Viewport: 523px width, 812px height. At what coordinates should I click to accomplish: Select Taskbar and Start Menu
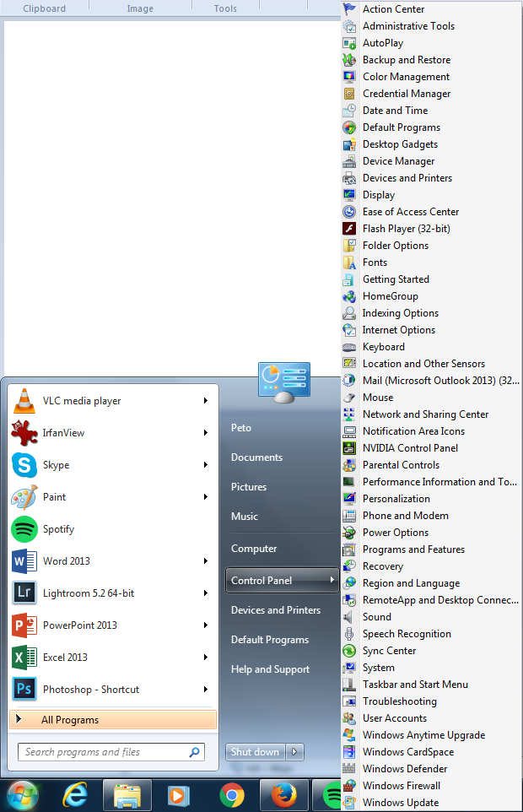tap(431, 685)
